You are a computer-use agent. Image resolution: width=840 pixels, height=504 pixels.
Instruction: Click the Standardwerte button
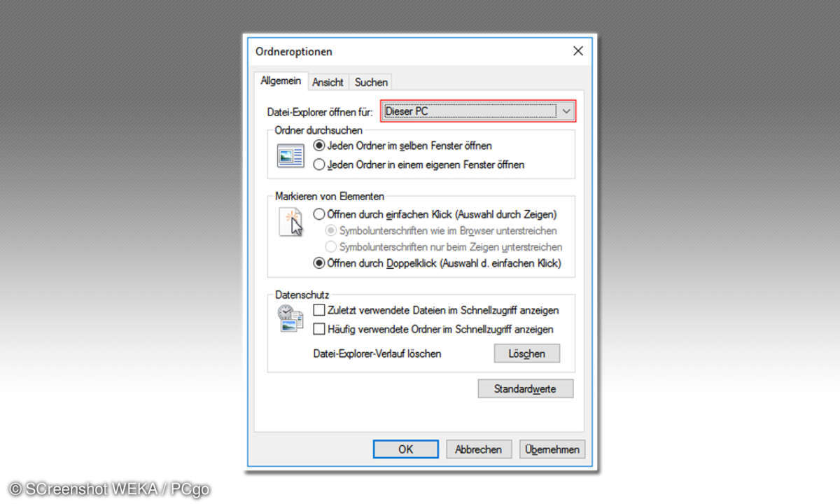tap(526, 388)
